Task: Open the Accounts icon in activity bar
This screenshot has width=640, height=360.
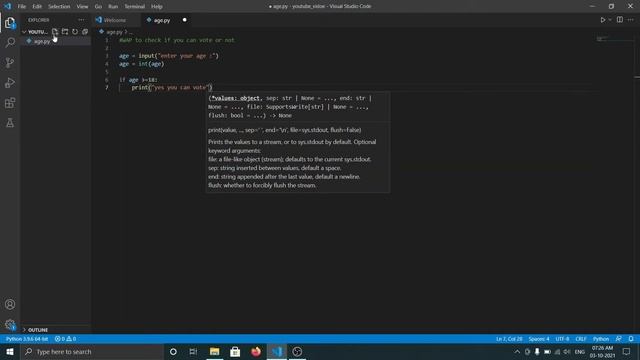Action: 10,304
